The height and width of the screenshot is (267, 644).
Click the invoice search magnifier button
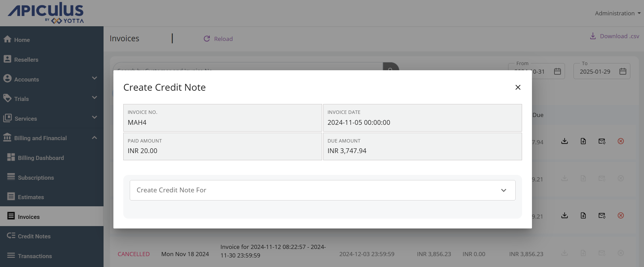(x=391, y=66)
